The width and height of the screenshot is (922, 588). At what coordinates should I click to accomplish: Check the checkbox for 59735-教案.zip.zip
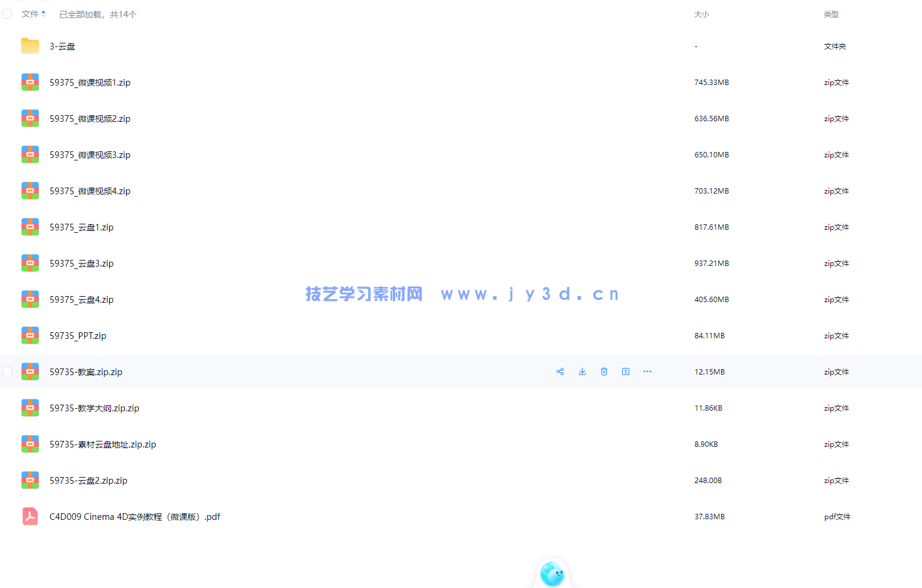[7, 371]
